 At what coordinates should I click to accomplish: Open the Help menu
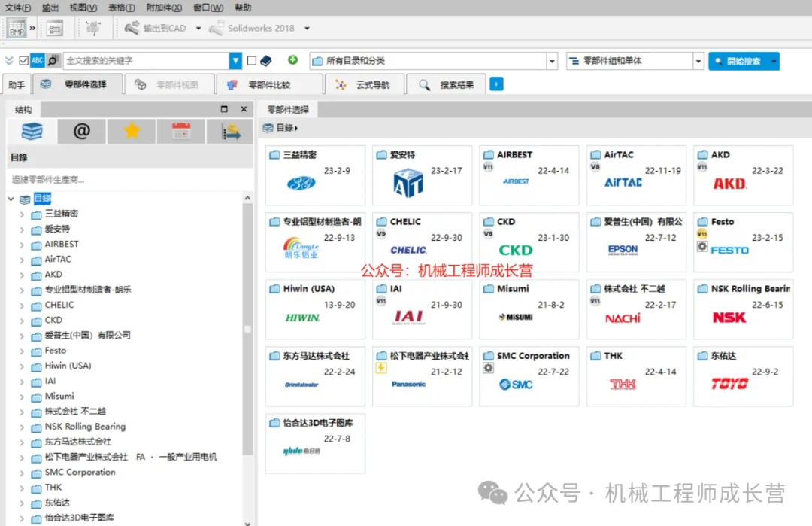coord(243,8)
